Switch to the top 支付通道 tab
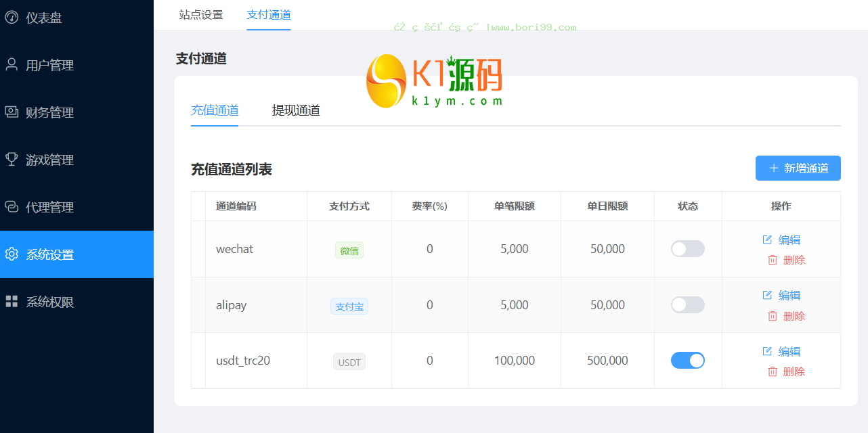Screen dimensions: 868x433 pyautogui.click(x=269, y=14)
